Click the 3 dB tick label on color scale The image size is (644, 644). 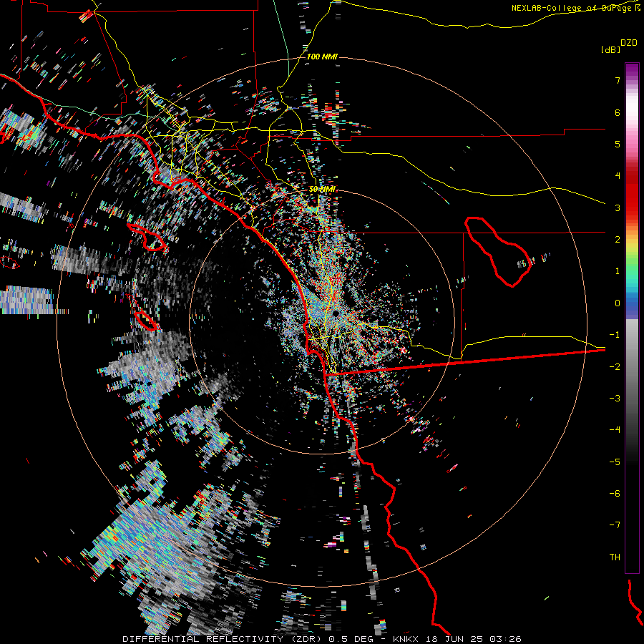(618, 208)
